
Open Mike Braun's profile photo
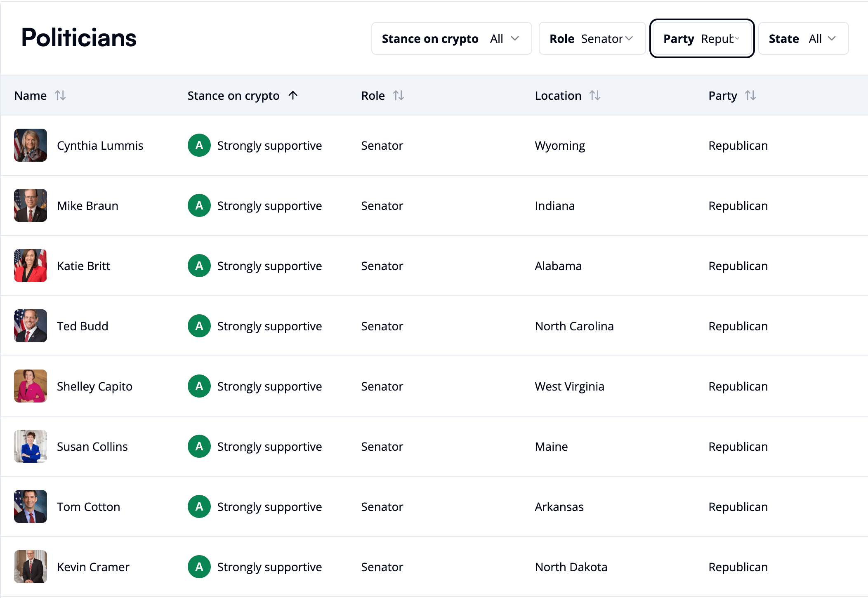point(31,206)
